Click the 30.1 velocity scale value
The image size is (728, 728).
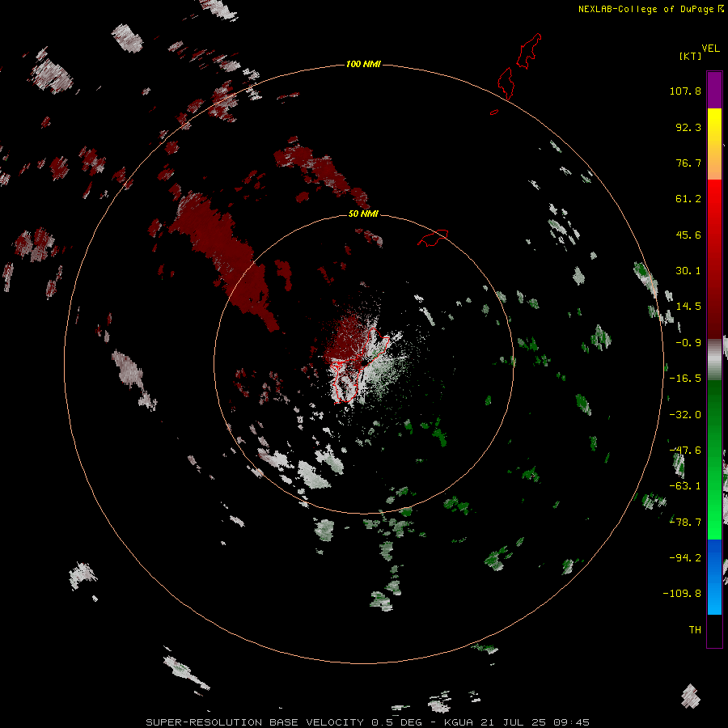pyautogui.click(x=688, y=271)
